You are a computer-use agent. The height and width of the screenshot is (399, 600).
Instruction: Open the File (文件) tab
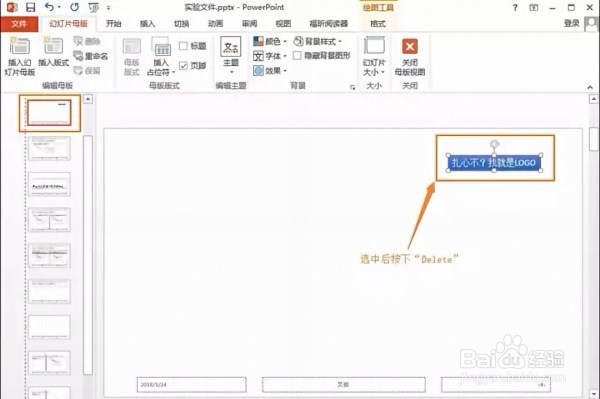tap(19, 24)
